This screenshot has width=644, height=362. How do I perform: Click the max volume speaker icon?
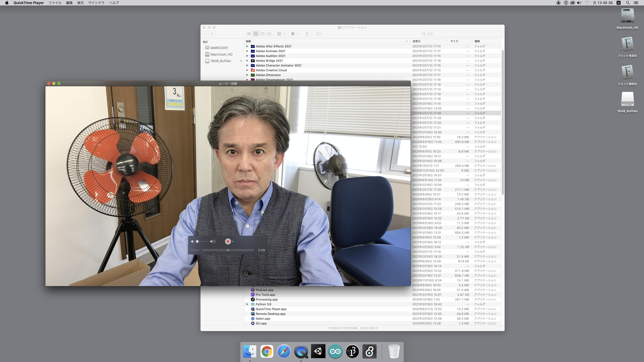click(212, 241)
